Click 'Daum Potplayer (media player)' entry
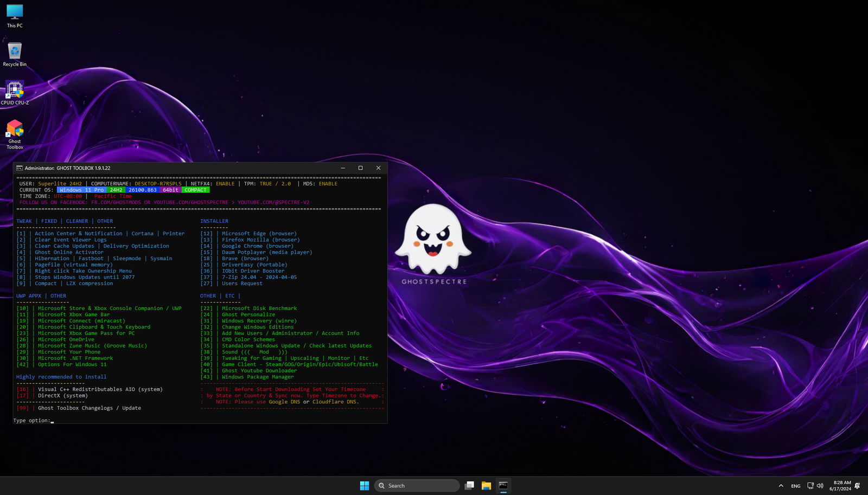868x495 pixels. 267,252
